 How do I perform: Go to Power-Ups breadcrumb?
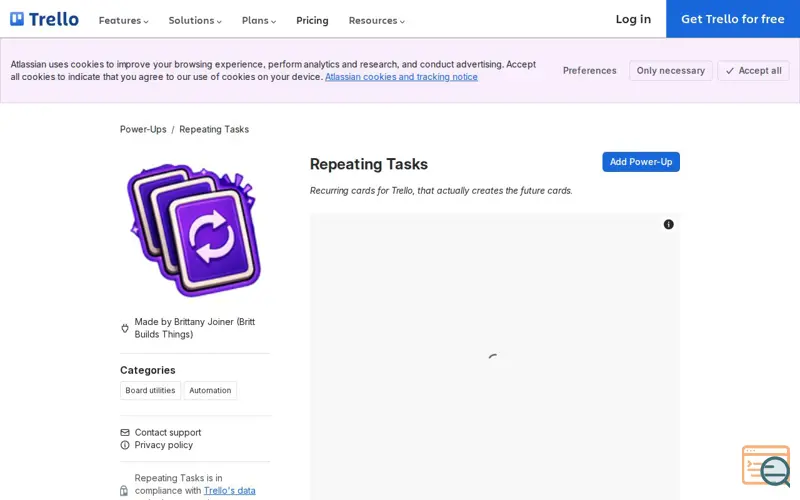pos(143,130)
